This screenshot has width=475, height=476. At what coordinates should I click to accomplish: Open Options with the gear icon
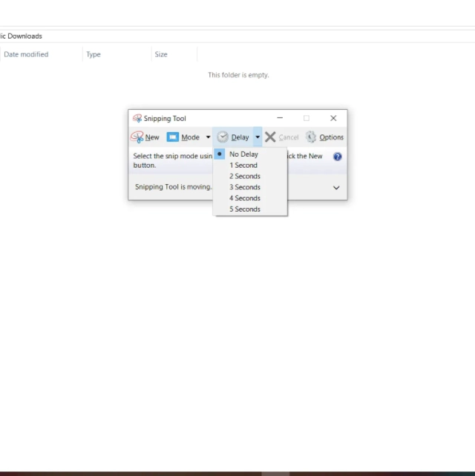(311, 137)
